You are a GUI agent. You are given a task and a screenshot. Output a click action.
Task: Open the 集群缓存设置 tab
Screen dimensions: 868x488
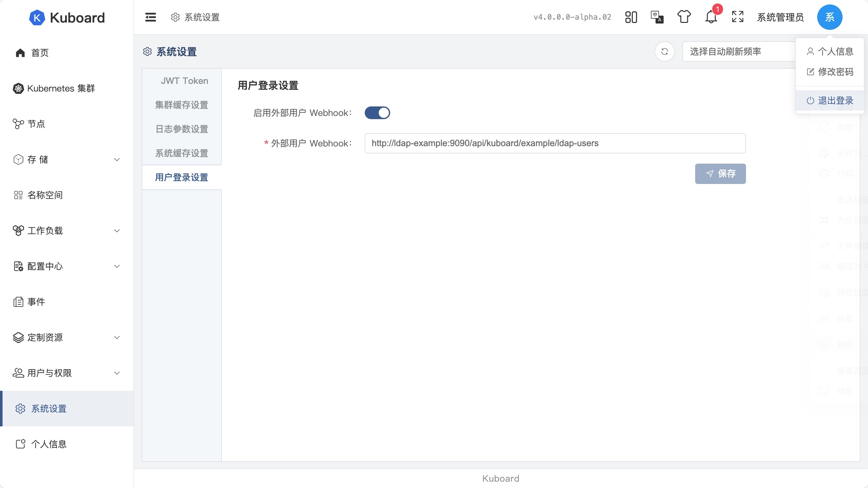point(181,105)
